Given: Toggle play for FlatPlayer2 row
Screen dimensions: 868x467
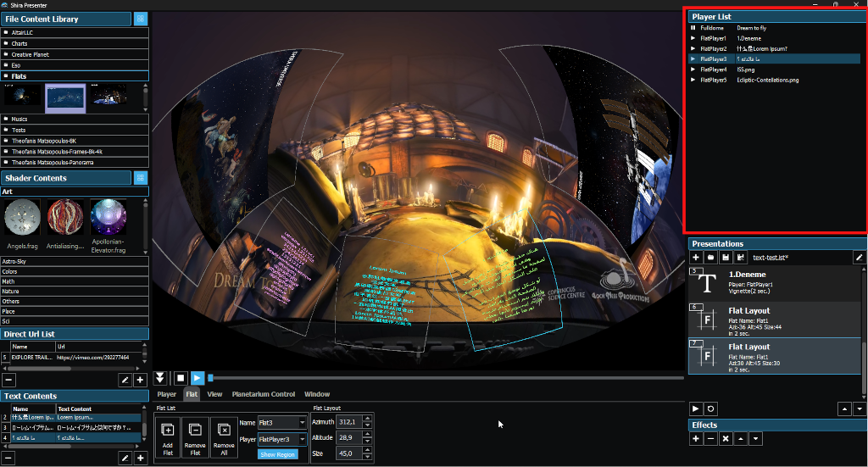Looking at the screenshot, I should pyautogui.click(x=693, y=48).
